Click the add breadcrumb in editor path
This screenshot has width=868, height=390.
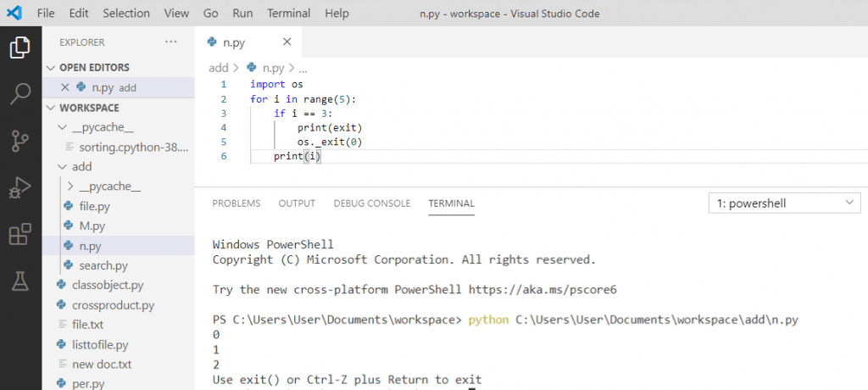click(x=218, y=68)
